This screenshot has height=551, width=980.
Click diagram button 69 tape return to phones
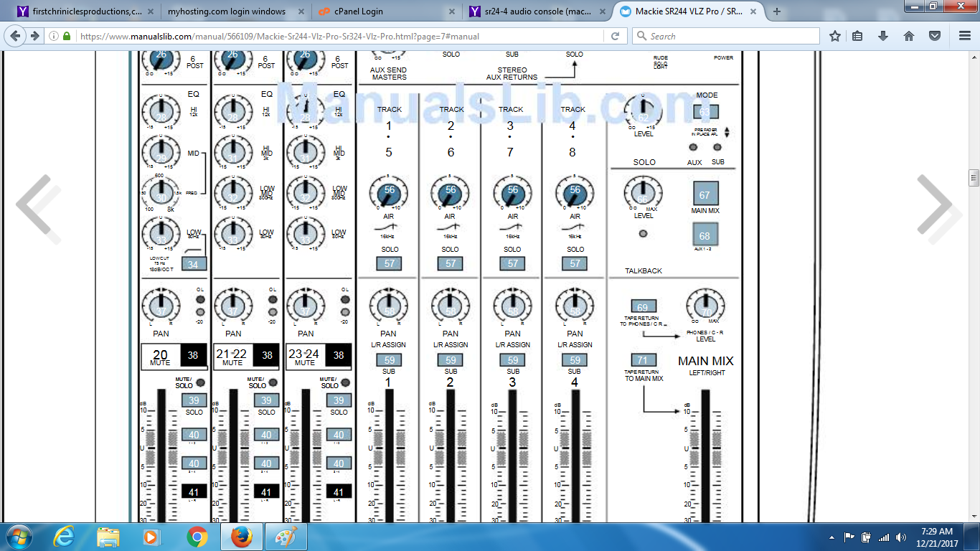click(x=643, y=307)
